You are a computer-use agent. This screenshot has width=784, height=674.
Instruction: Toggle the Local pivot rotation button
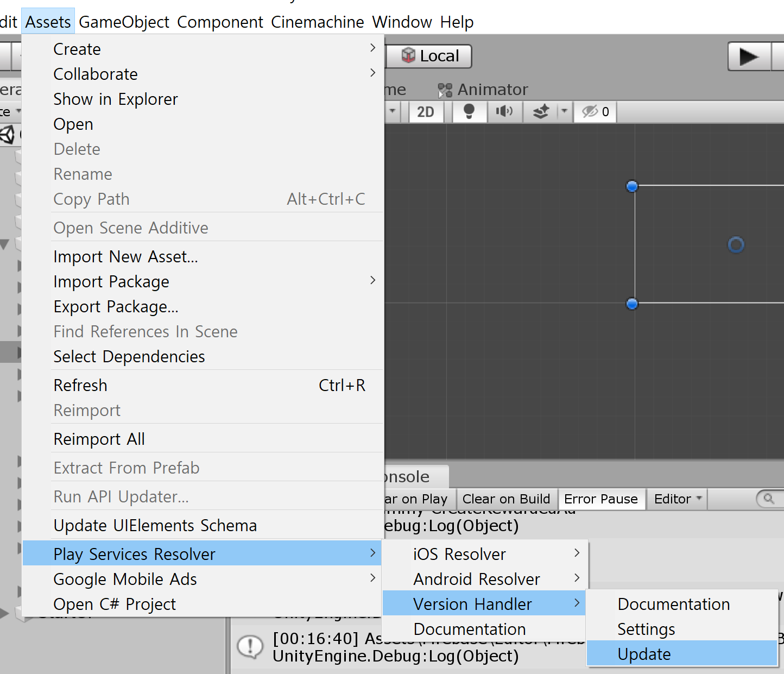429,56
